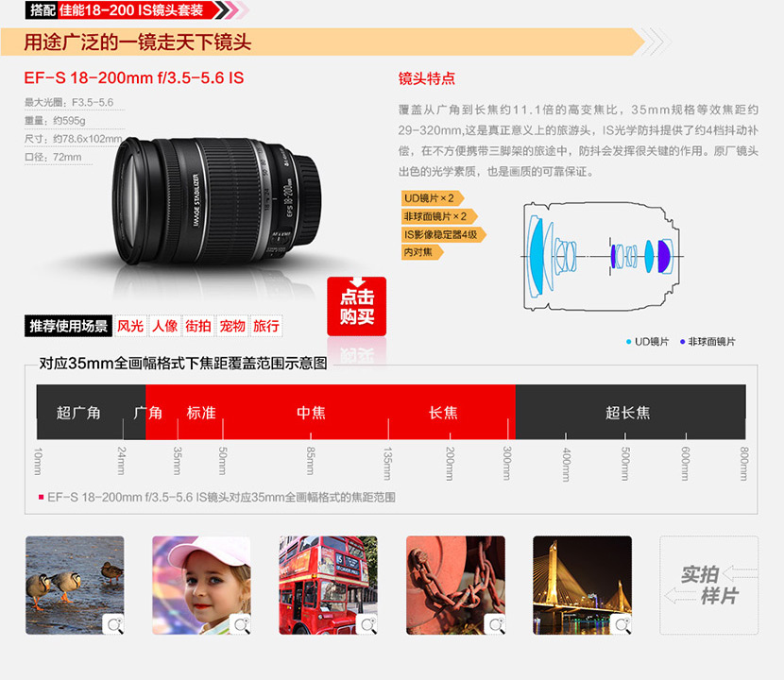The image size is (784, 680).
Task: Click the 最大光圈 F3.5-5.6 spec line
Action: click(69, 103)
